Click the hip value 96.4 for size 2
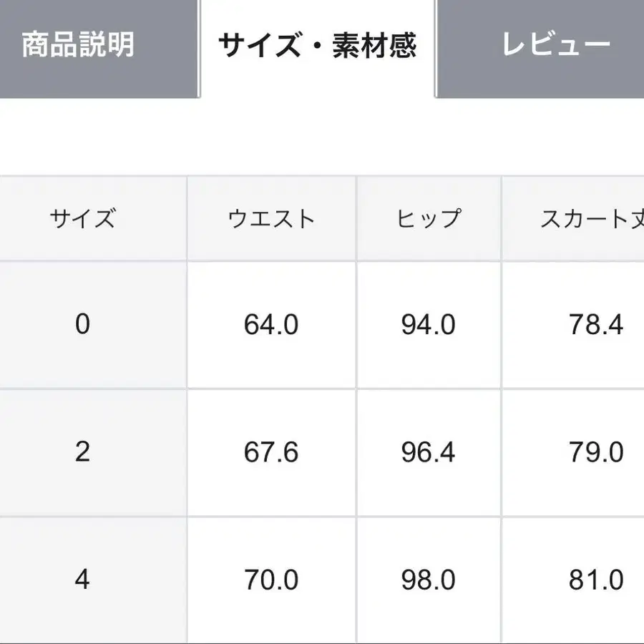Screen dimensions: 644x644 tap(428, 452)
